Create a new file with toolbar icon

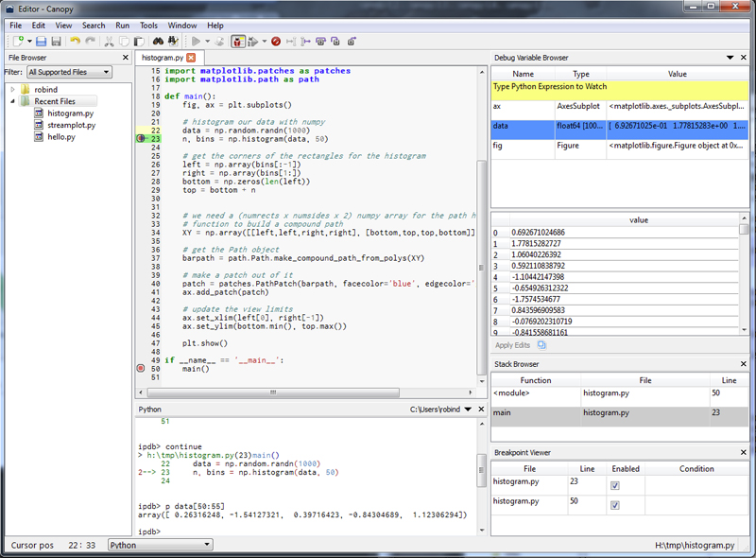17,42
